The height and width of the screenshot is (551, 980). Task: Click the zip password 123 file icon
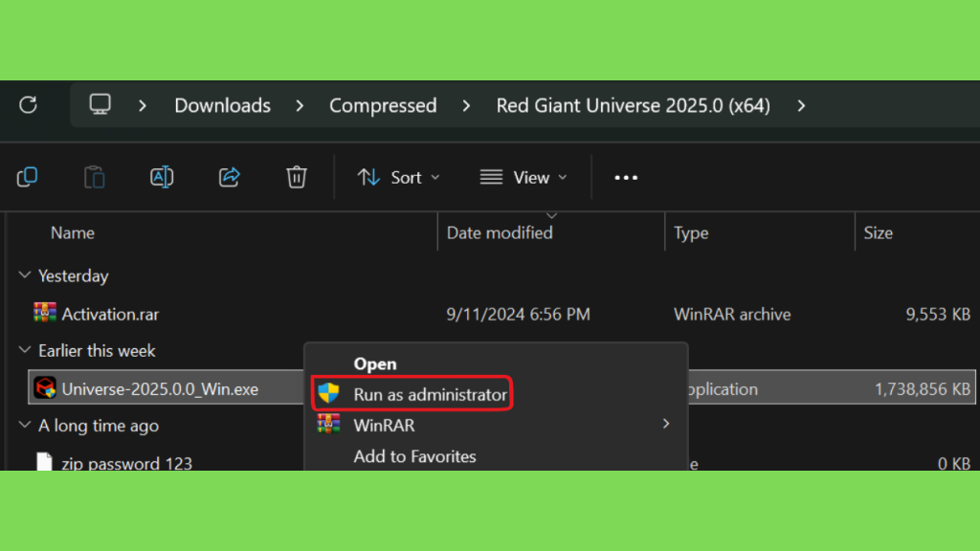click(44, 462)
